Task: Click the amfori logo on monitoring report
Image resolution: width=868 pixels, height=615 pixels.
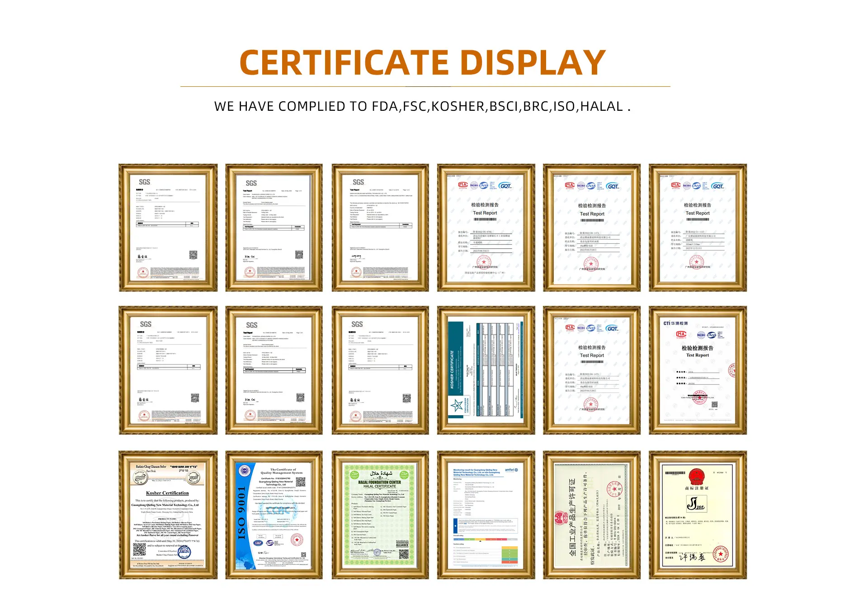Action: (x=511, y=470)
